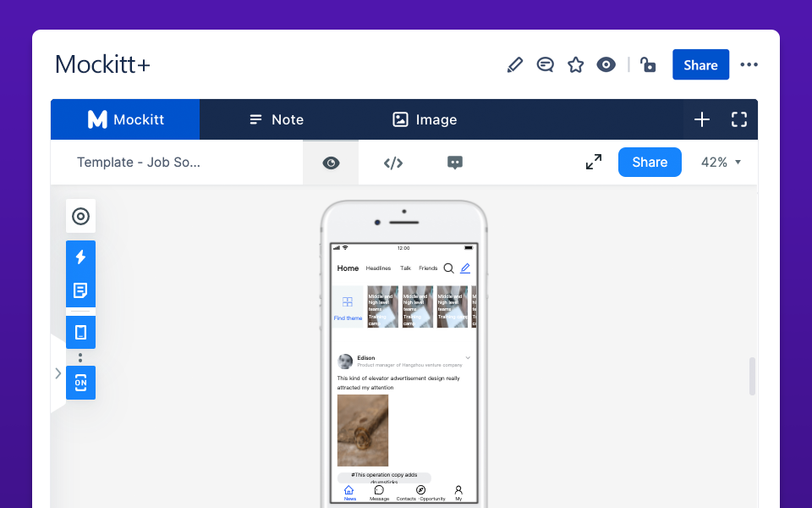This screenshot has height=508, width=812.
Task: Add a new tab with plus icon
Action: pos(702,119)
